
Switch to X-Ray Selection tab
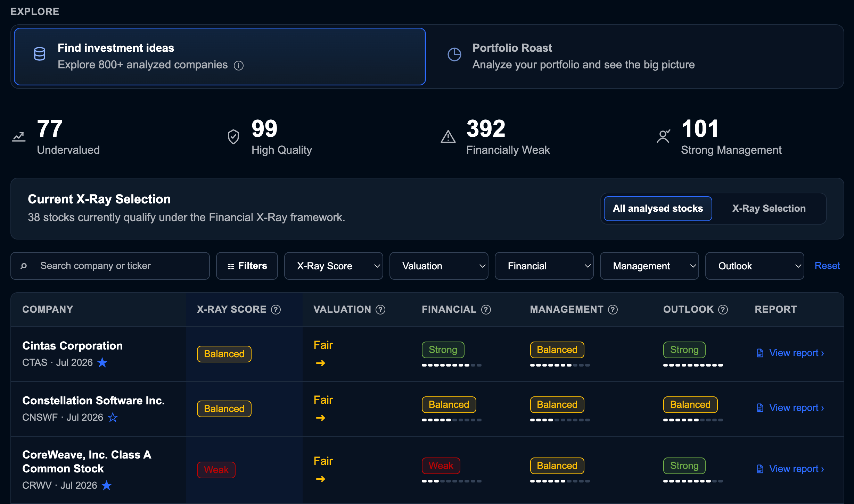coord(769,208)
